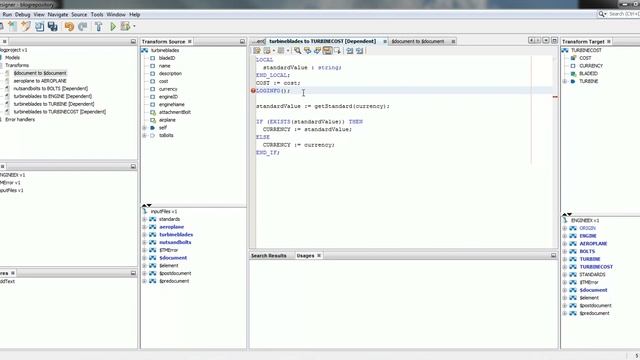Viewport: 640px width, 360px height.
Task: Click the shift line right icon
Action: [360, 51]
